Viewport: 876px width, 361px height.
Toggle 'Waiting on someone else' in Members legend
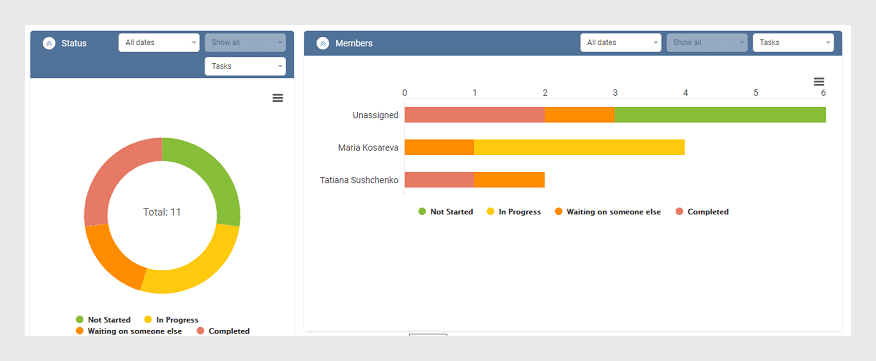pyautogui.click(x=608, y=212)
